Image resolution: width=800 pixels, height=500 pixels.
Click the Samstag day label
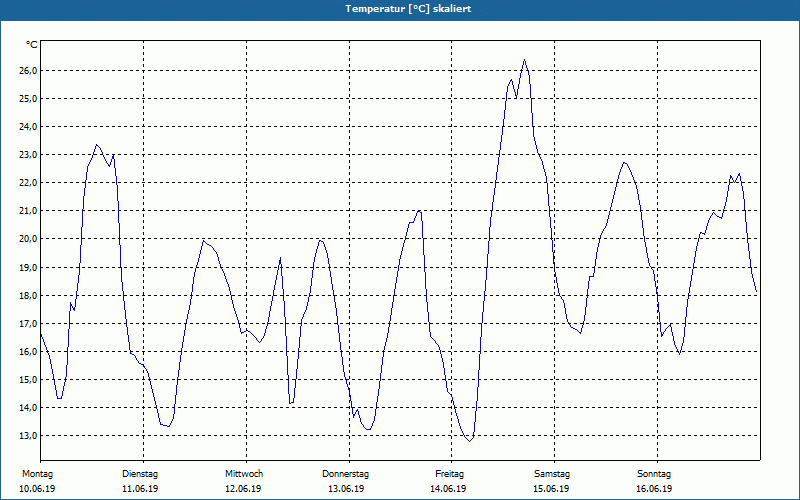[x=552, y=474]
